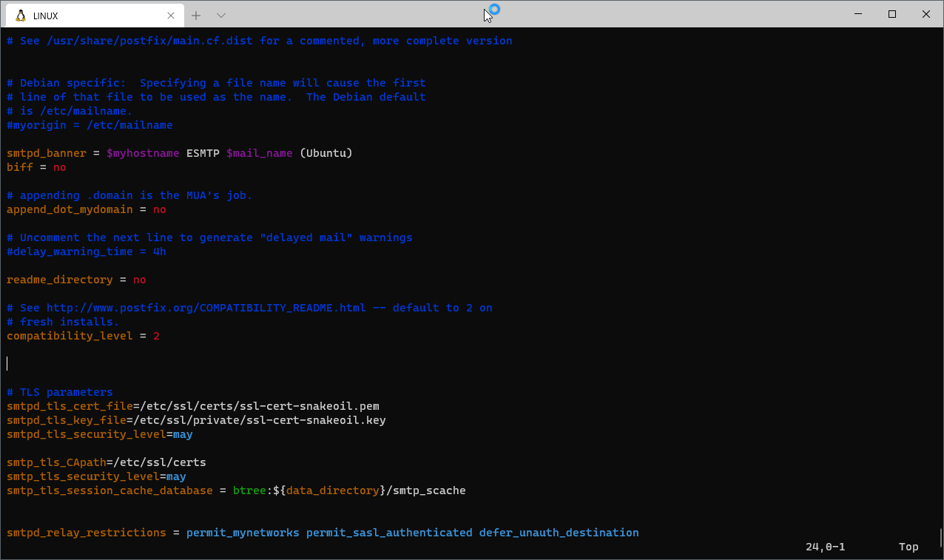Maximize the terminal window
The width and height of the screenshot is (944, 560).
click(892, 14)
